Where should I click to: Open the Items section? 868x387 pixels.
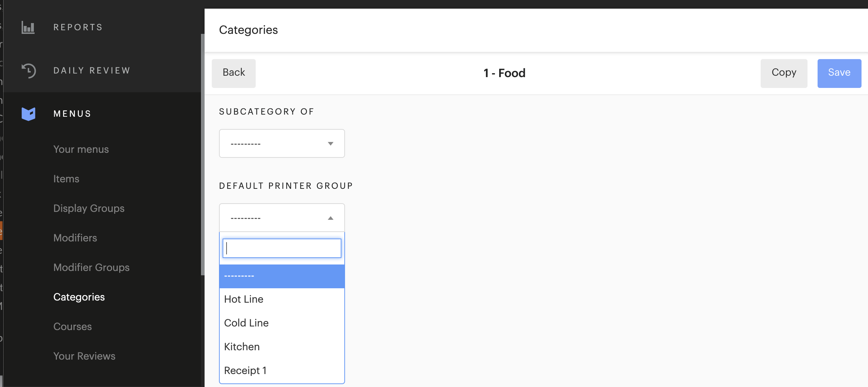coord(66,178)
